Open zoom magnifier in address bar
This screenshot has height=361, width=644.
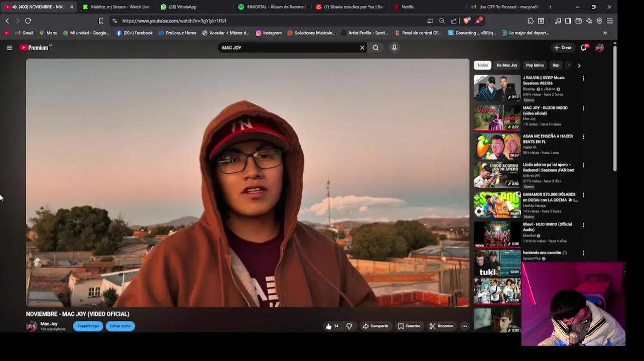click(x=442, y=21)
